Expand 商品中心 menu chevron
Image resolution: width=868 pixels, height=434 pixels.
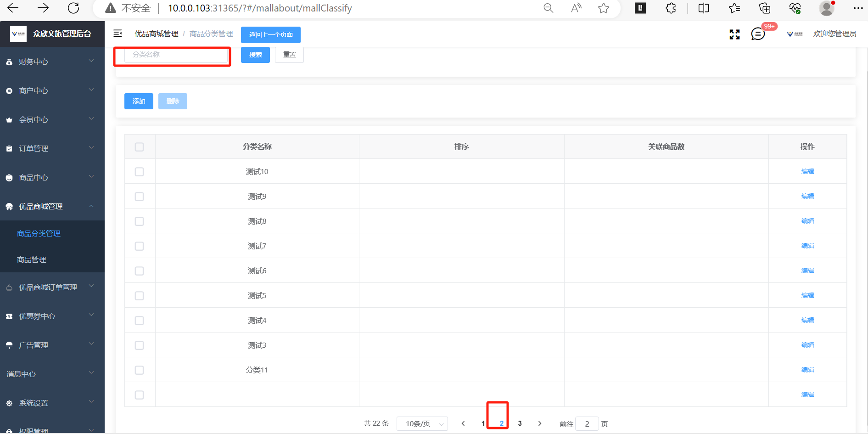tap(91, 177)
